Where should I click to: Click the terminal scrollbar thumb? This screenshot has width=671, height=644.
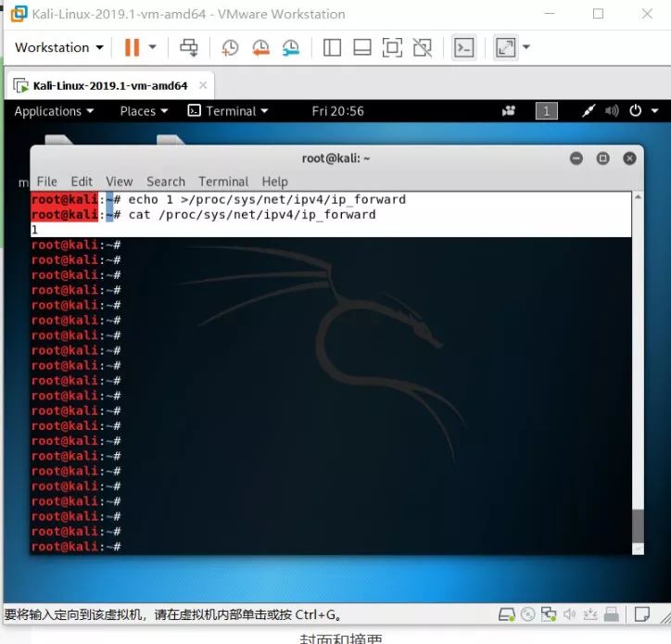638,526
